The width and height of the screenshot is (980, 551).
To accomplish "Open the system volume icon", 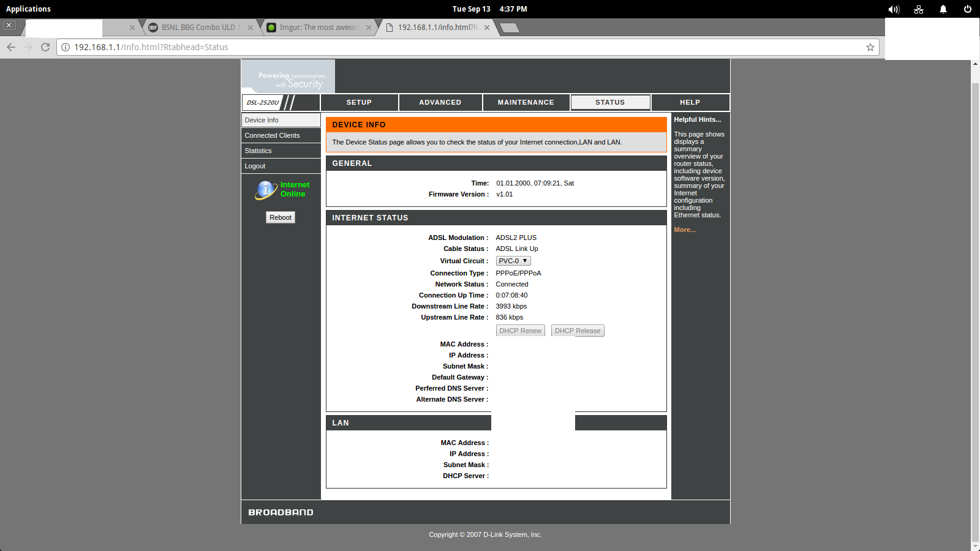I will tap(894, 9).
